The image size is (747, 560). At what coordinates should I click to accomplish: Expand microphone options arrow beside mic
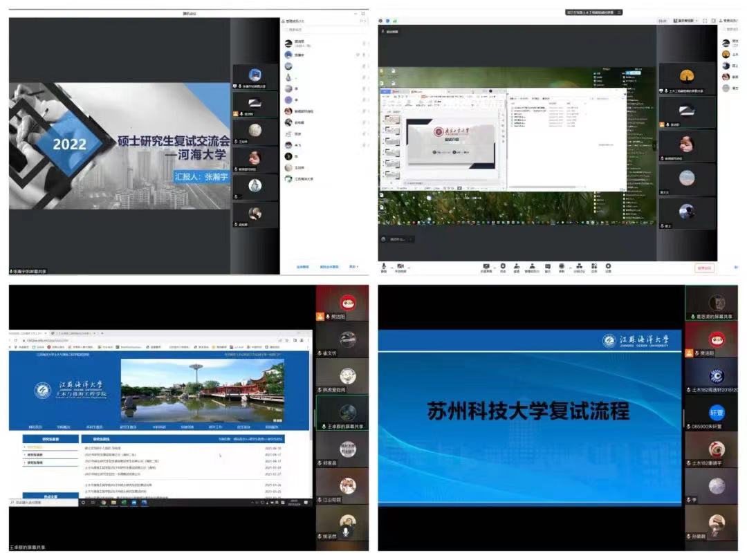[x=390, y=266]
